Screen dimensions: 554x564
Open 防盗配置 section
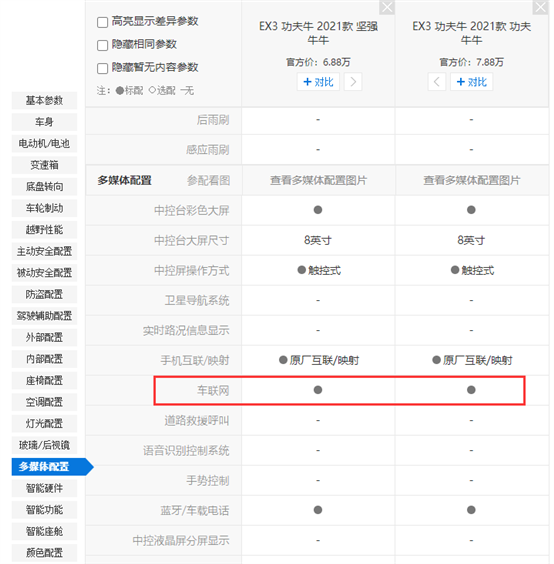point(44,295)
